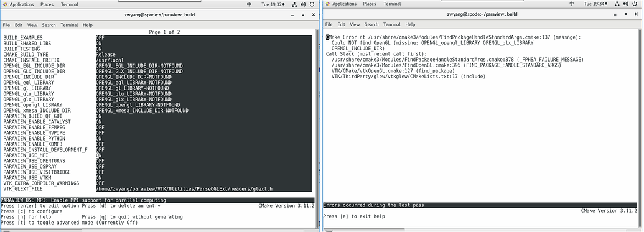Viewport: 644px width, 232px height.
Task: Open Places menu in the 19:32 top bar
Action: tap(47, 4)
